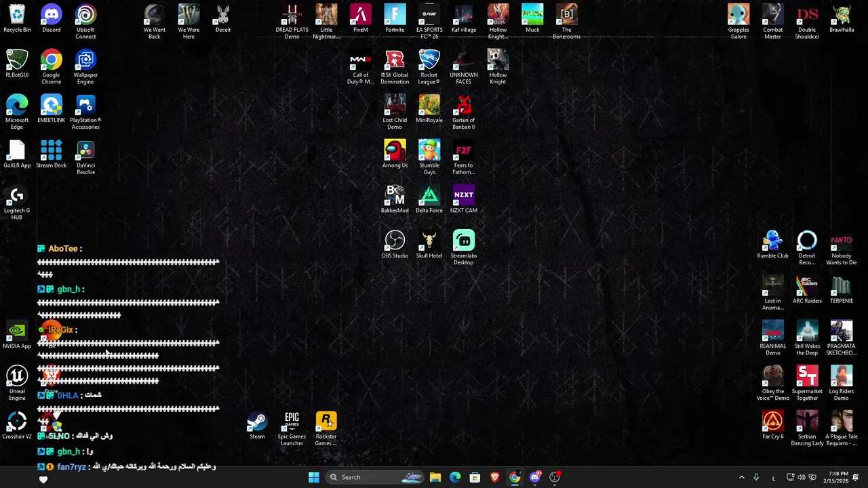Open the Microsoft Edge desktop shortcut
Screen dimensions: 868x488
[17, 112]
